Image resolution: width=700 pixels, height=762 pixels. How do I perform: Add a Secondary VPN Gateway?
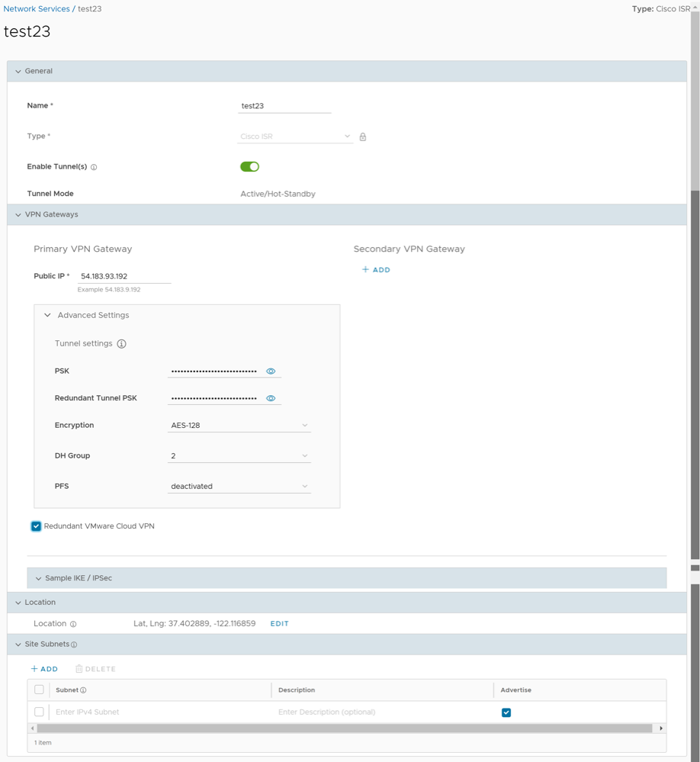coord(376,270)
